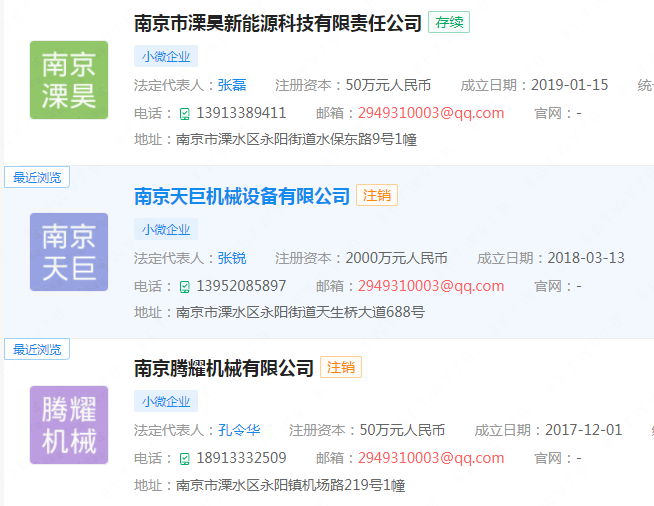Click the 存续 status tag

[449, 22]
